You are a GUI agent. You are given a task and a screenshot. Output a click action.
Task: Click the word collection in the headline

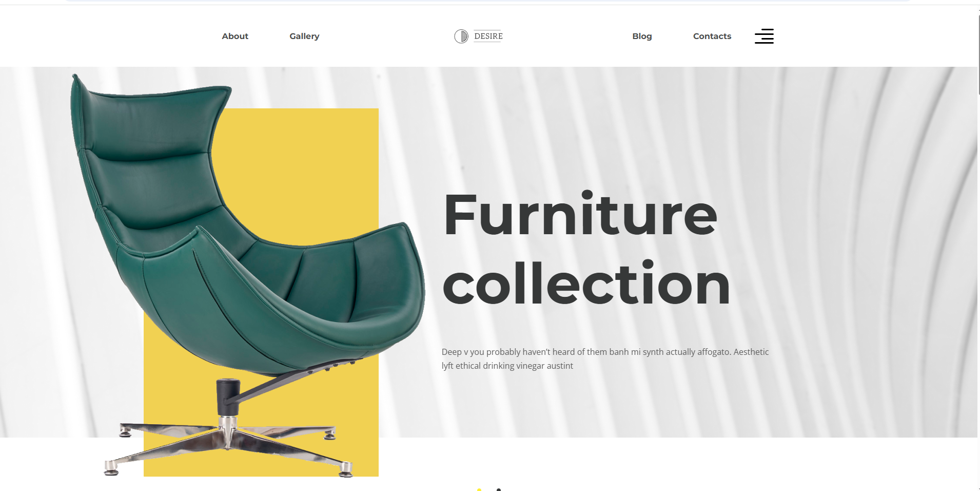(586, 283)
